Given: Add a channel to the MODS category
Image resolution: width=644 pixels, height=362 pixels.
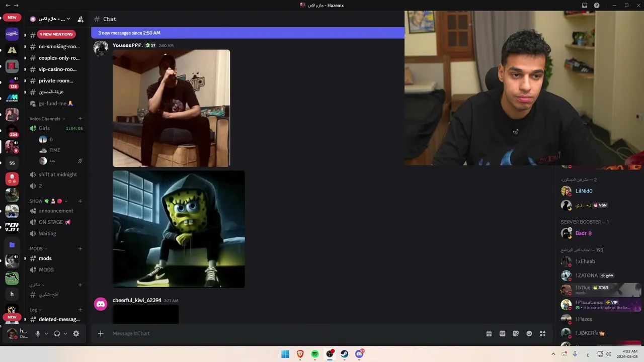Looking at the screenshot, I should (x=80, y=248).
